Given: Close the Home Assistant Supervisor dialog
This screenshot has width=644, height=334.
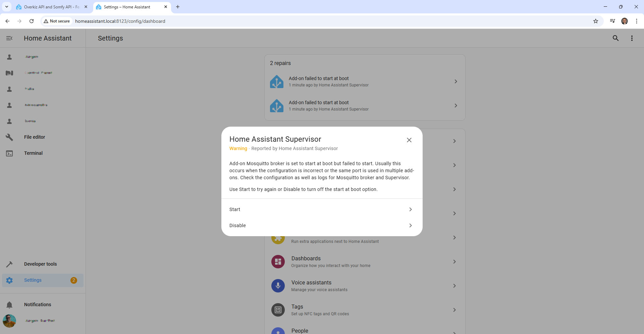Looking at the screenshot, I should tap(409, 140).
